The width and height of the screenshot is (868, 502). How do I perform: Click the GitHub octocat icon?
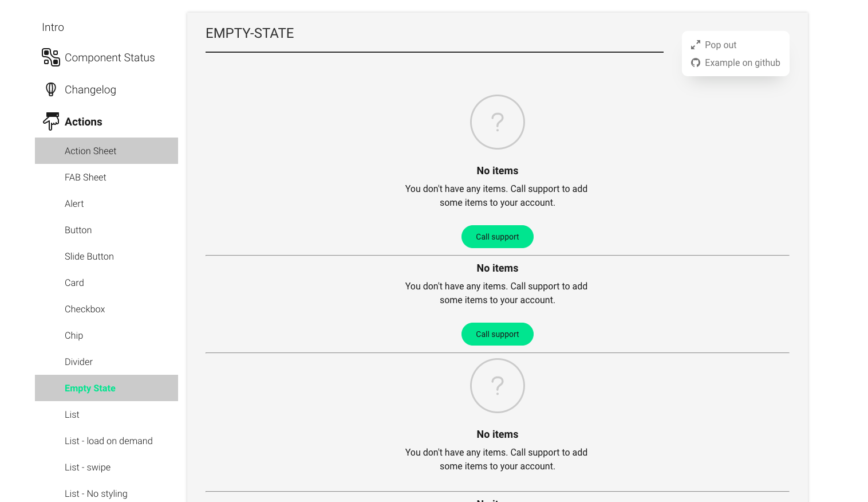coord(696,63)
